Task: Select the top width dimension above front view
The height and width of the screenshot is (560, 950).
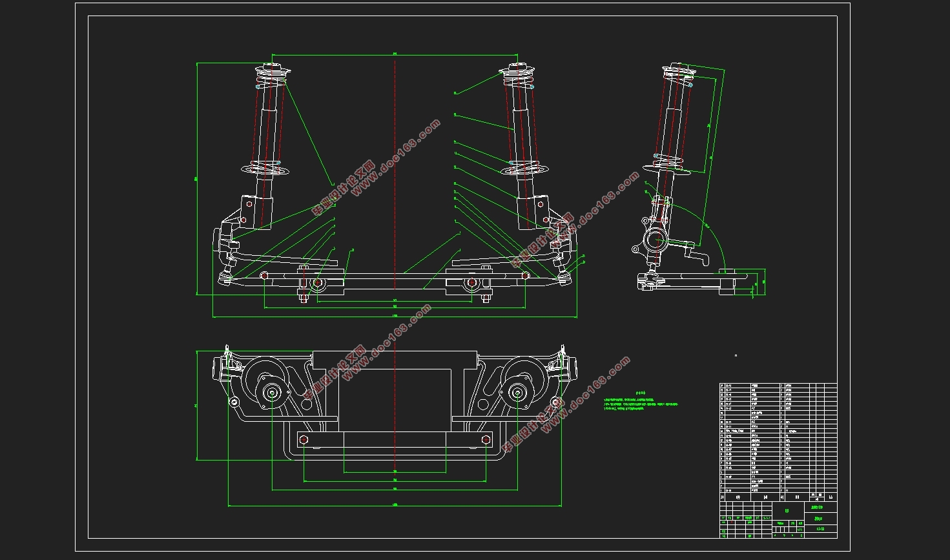Action: [394, 54]
